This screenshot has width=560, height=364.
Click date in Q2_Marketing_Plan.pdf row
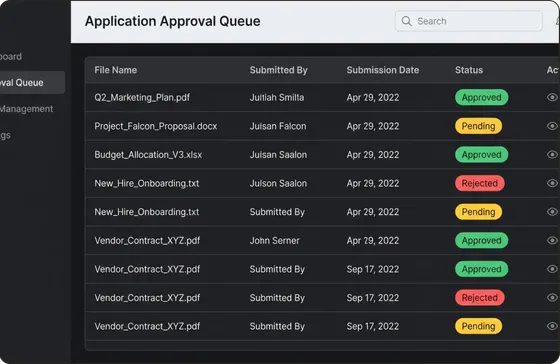[x=372, y=97]
